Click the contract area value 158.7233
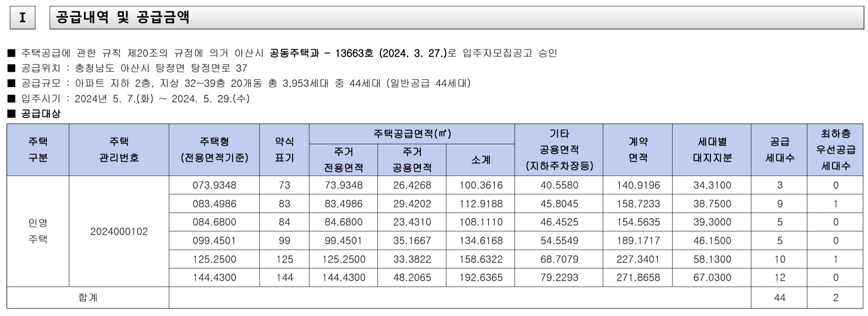 pos(638,204)
